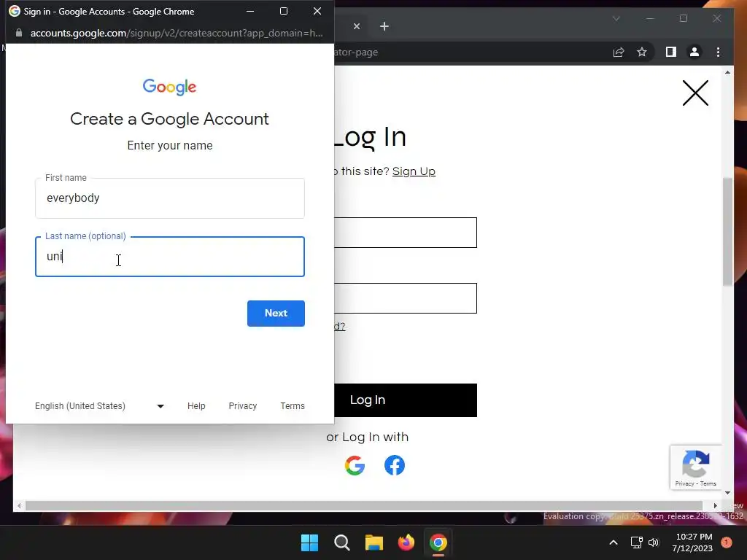Click Chrome icon in taskbar
Image resolution: width=747 pixels, height=560 pixels.
(438, 542)
